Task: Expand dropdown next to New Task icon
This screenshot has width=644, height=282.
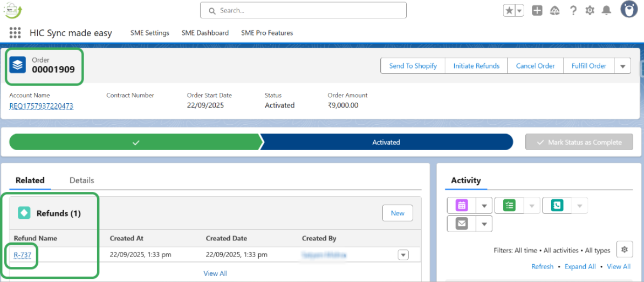Action: 532,205
